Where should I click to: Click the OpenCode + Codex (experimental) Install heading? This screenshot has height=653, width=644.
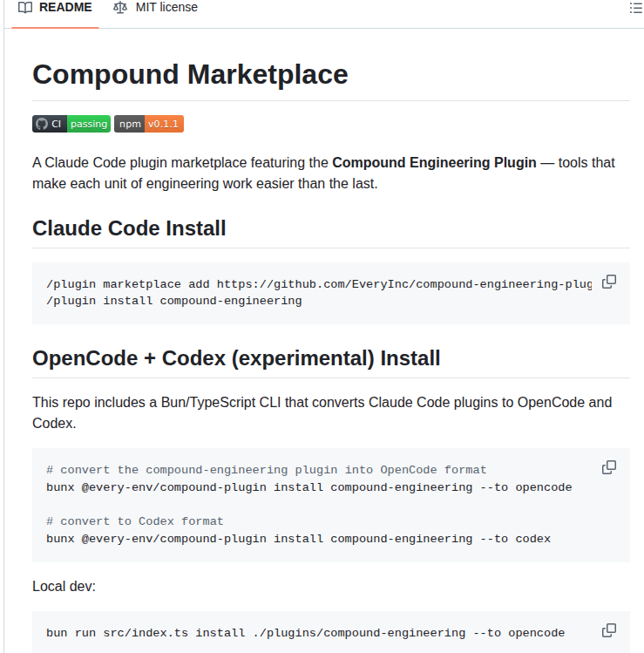(236, 358)
